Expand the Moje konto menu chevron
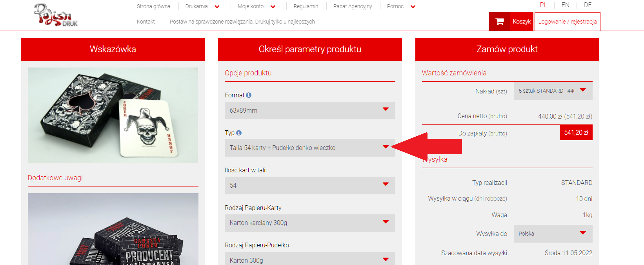Image resolution: width=644 pixels, height=265 pixels. coord(273,7)
